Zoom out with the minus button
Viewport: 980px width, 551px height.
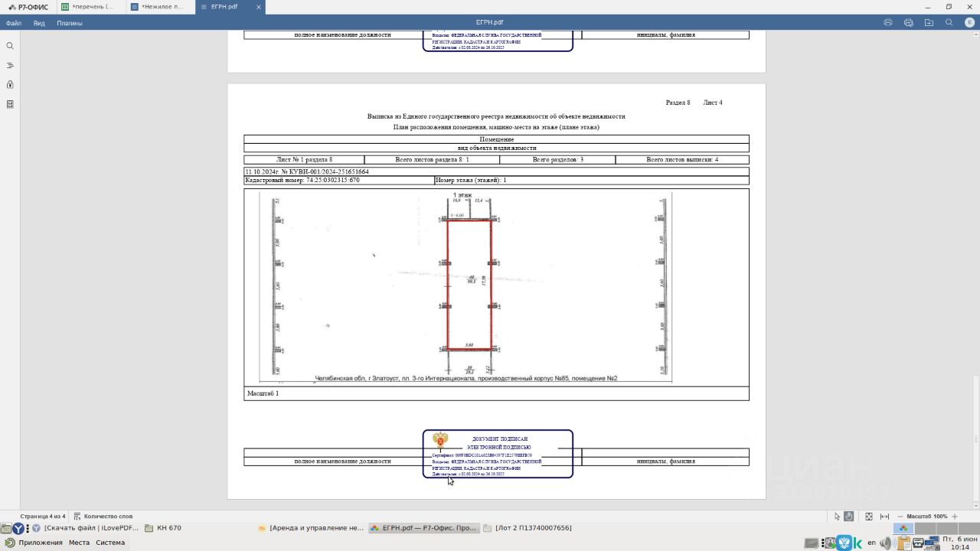(x=900, y=517)
